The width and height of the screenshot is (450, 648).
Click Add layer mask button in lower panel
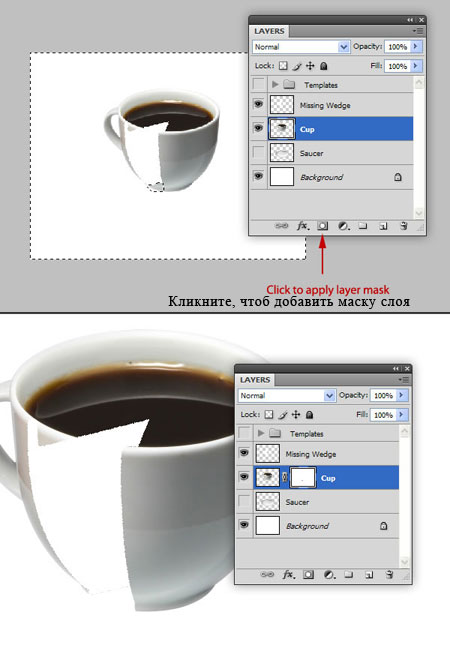[308, 574]
